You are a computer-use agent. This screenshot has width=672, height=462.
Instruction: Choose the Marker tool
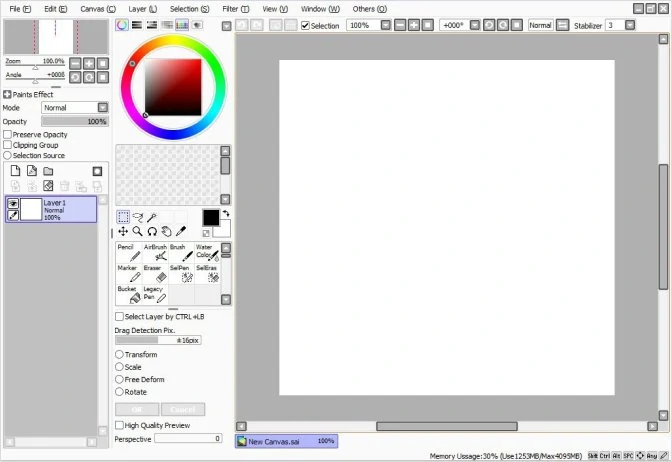129,273
